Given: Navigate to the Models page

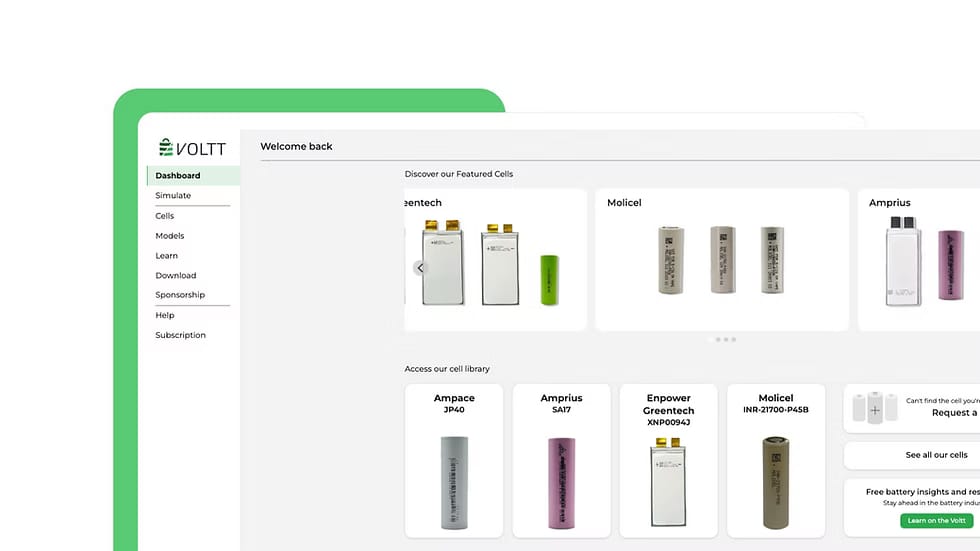Looking at the screenshot, I should click(170, 236).
